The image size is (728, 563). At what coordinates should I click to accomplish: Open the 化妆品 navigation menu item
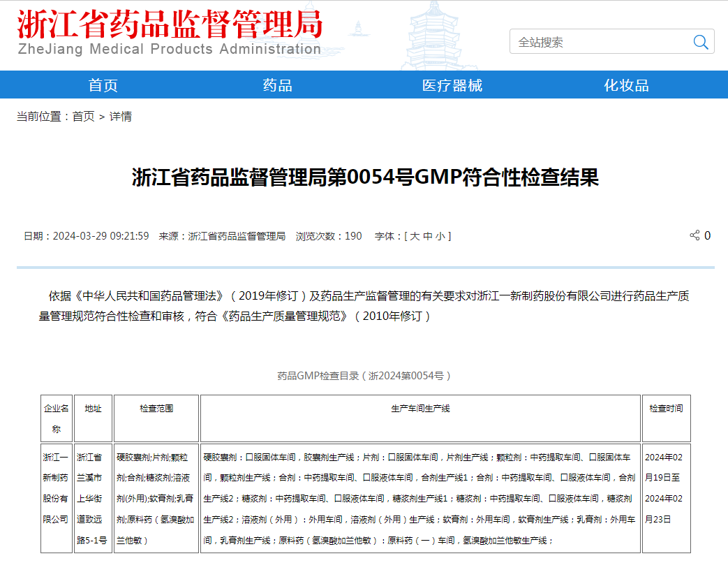[x=626, y=85]
